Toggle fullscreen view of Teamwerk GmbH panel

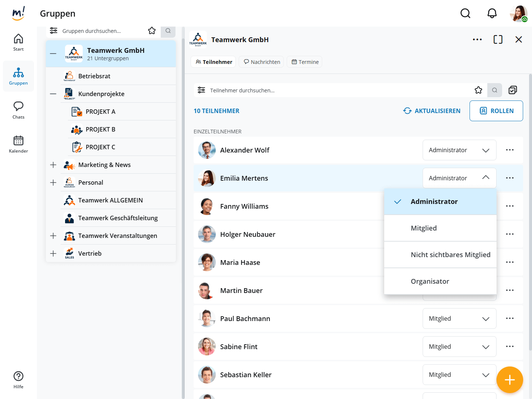pyautogui.click(x=498, y=40)
